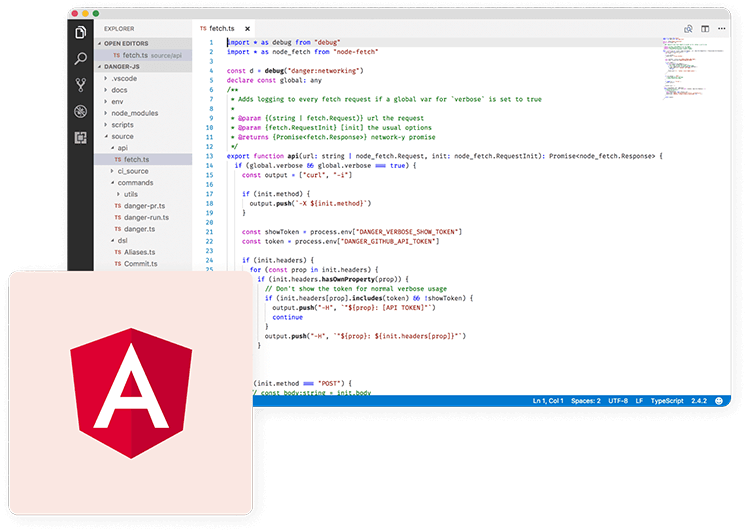747x531 pixels.
Task: Open the Explorer view in the activity bar
Action: pos(81,33)
